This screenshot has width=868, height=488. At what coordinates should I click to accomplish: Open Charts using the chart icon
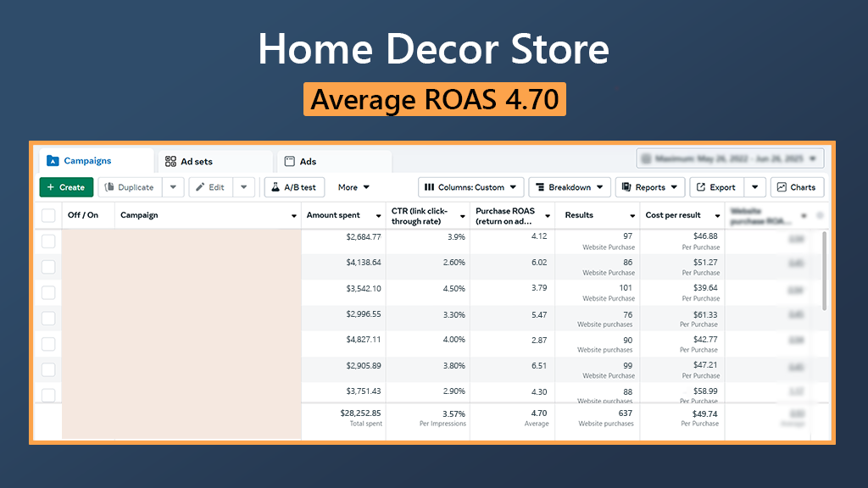[782, 187]
